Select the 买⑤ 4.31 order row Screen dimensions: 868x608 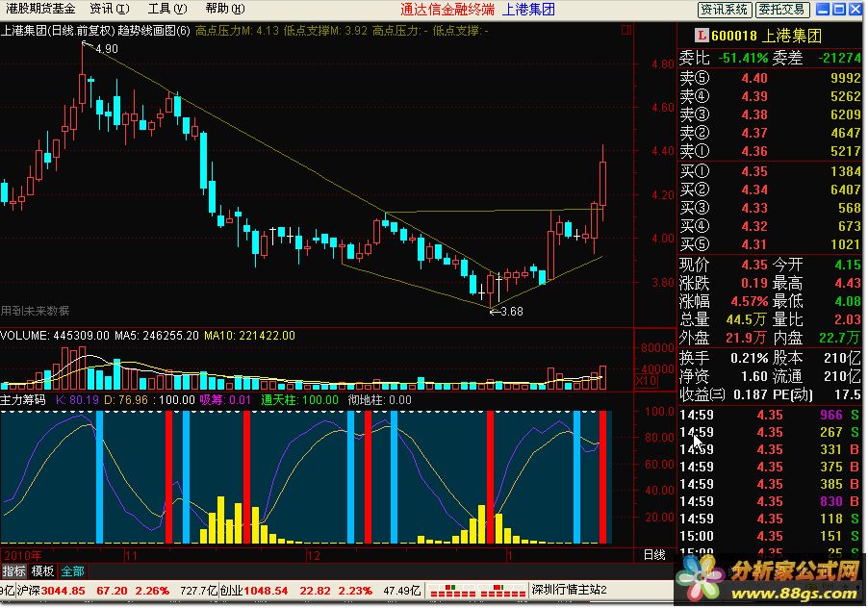click(x=770, y=244)
